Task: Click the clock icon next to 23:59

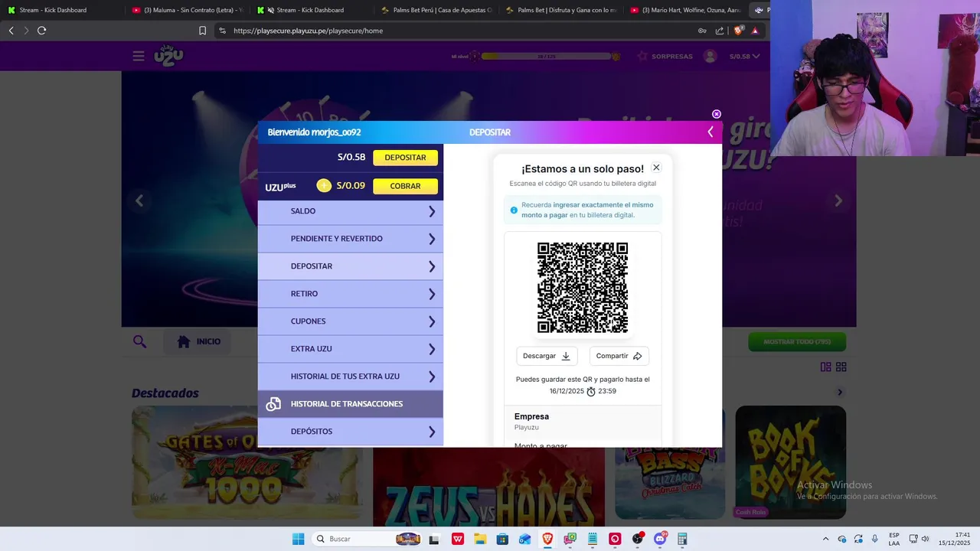Action: 591,391
